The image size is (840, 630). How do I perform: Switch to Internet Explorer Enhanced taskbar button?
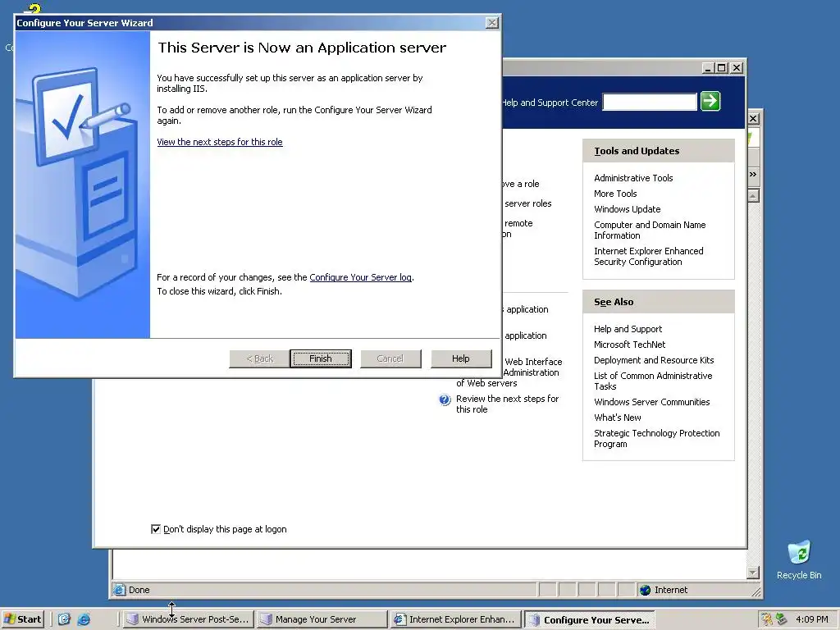click(x=454, y=619)
